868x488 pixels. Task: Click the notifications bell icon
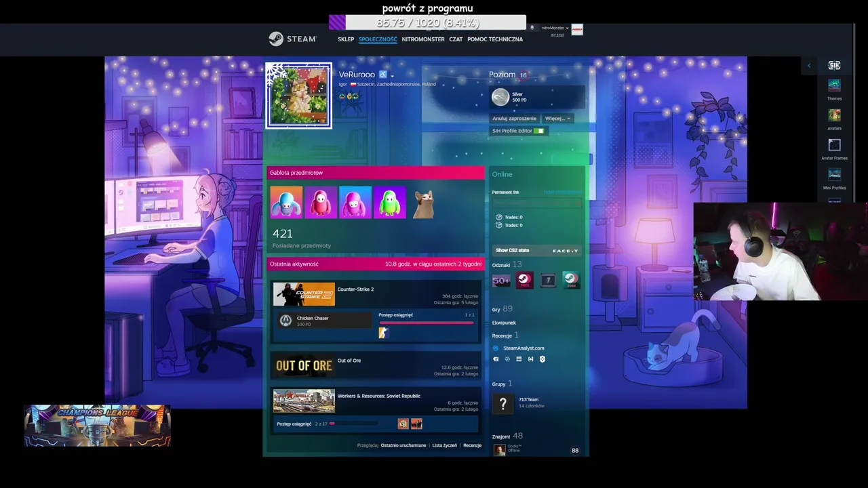tap(532, 28)
